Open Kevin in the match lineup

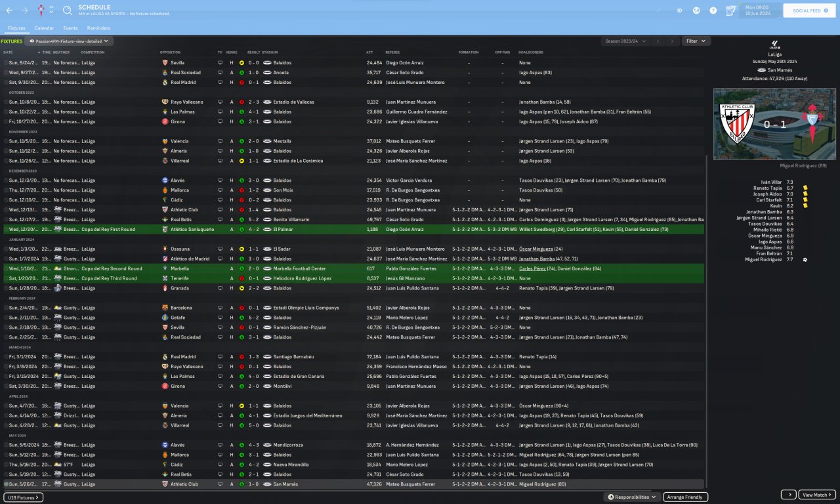point(776,205)
